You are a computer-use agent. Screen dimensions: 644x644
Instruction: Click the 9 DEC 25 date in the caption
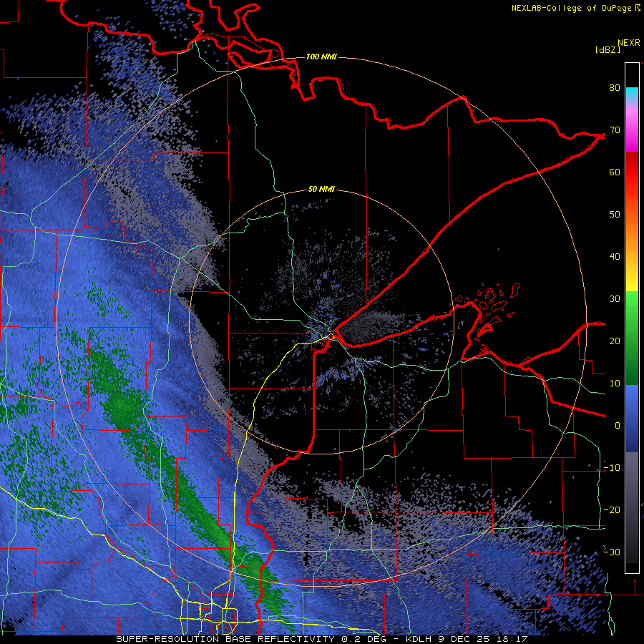465,639
